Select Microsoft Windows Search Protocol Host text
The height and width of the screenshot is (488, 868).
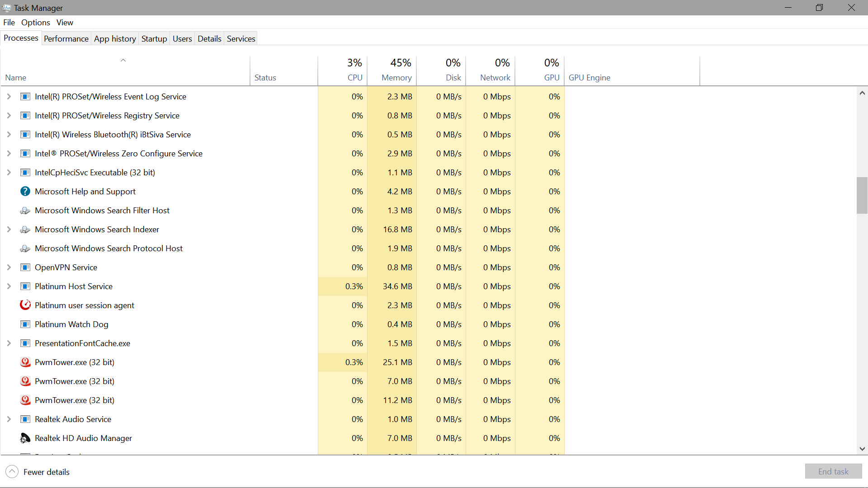click(x=108, y=249)
